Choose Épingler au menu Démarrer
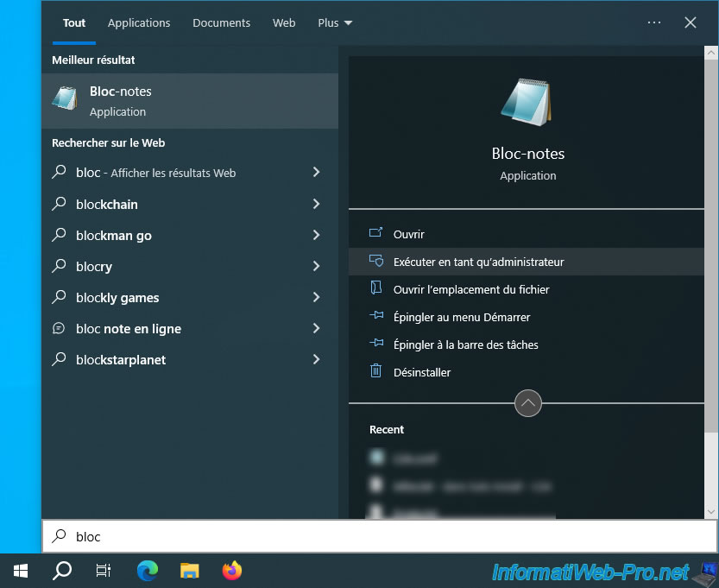719x588 pixels. 527,317
